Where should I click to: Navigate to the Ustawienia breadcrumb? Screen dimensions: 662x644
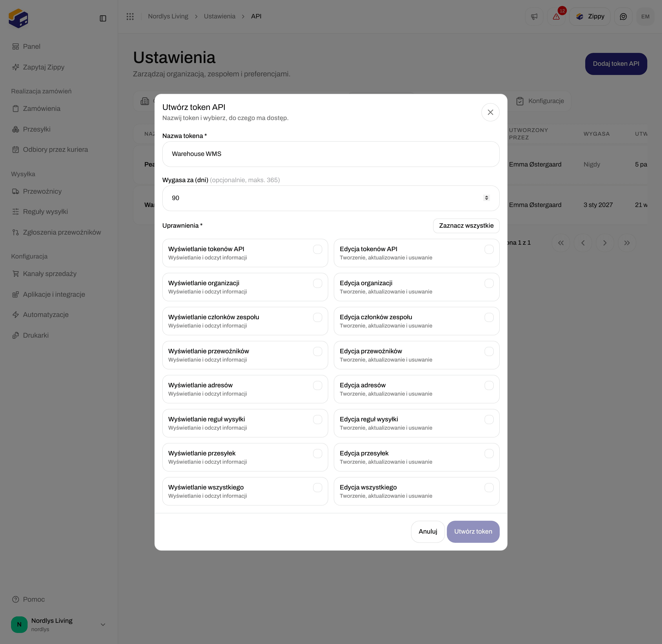click(x=220, y=16)
